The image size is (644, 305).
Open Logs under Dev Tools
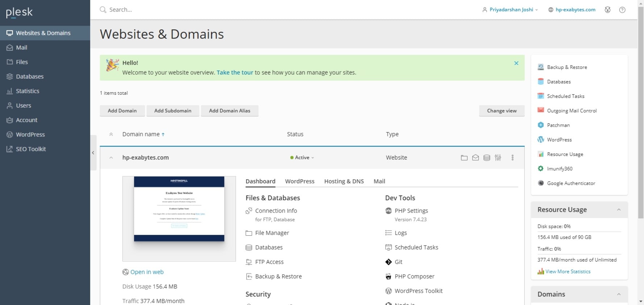pos(396,233)
